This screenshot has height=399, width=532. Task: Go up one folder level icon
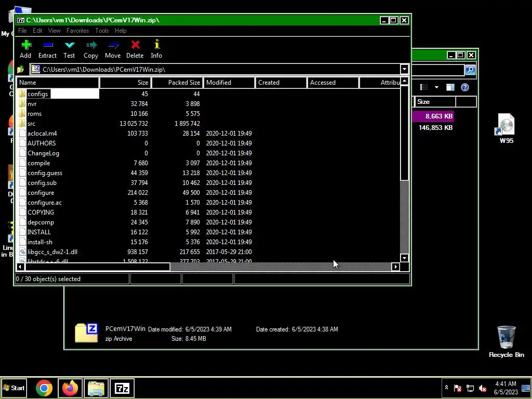[x=20, y=70]
